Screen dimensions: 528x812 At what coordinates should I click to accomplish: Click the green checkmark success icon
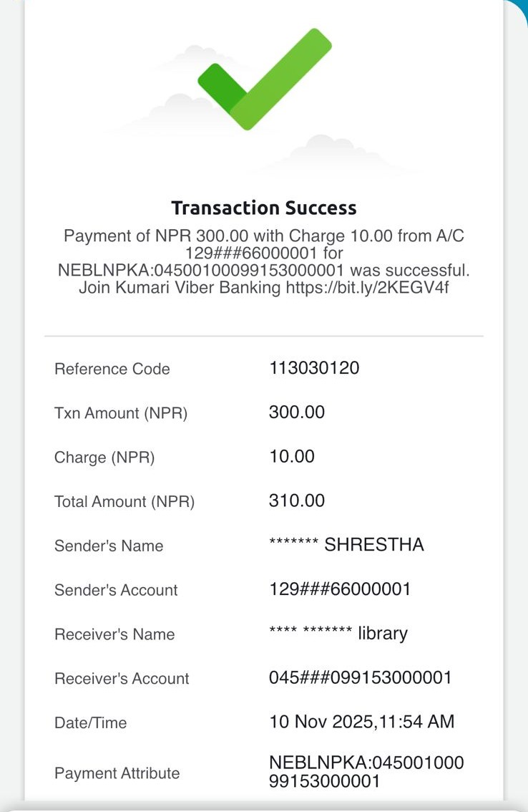click(x=263, y=80)
